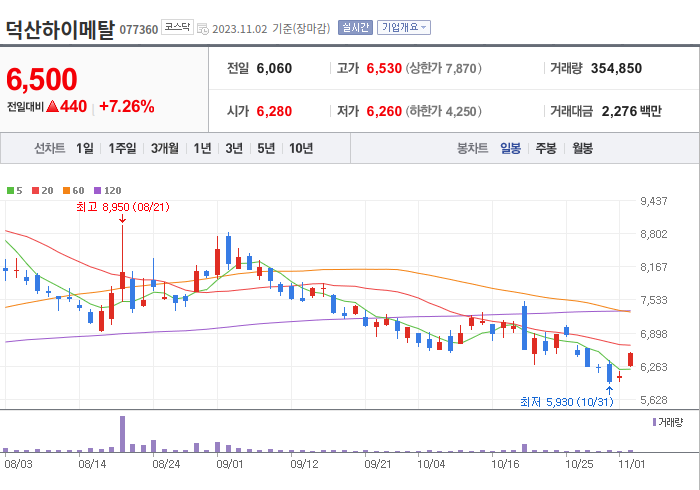This screenshot has height=490, width=700.
Task: Click the stock code 077360
Action: tap(139, 30)
